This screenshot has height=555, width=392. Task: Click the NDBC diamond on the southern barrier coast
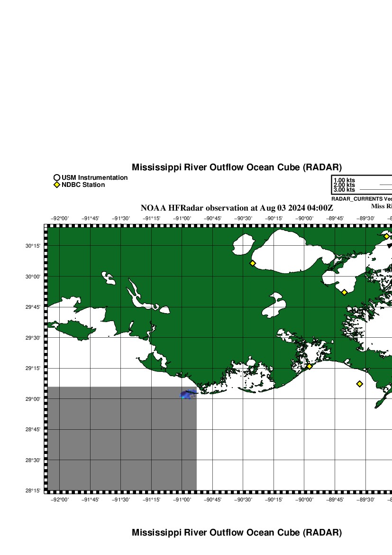click(309, 366)
